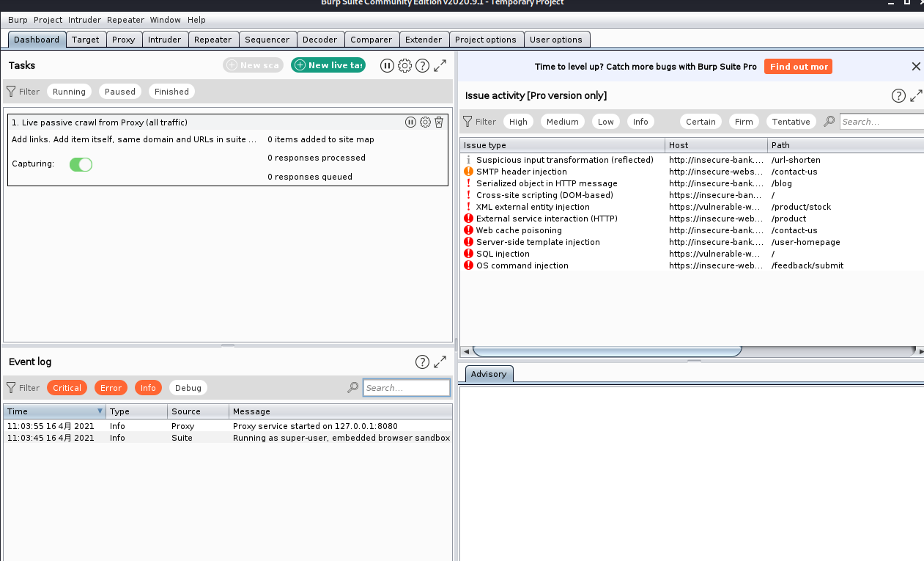This screenshot has width=924, height=561.
Task: Toggle the Capturing switch off
Action: tap(81, 164)
